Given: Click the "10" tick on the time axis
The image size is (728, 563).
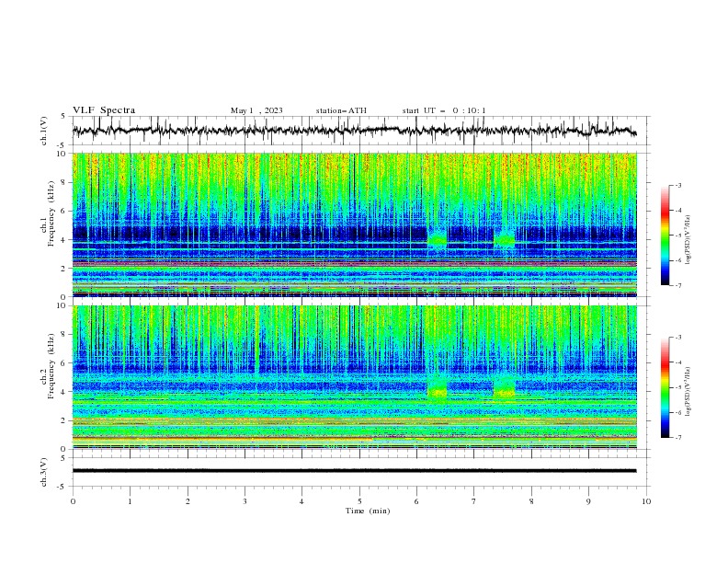Looking at the screenshot, I should pyautogui.click(x=646, y=501).
